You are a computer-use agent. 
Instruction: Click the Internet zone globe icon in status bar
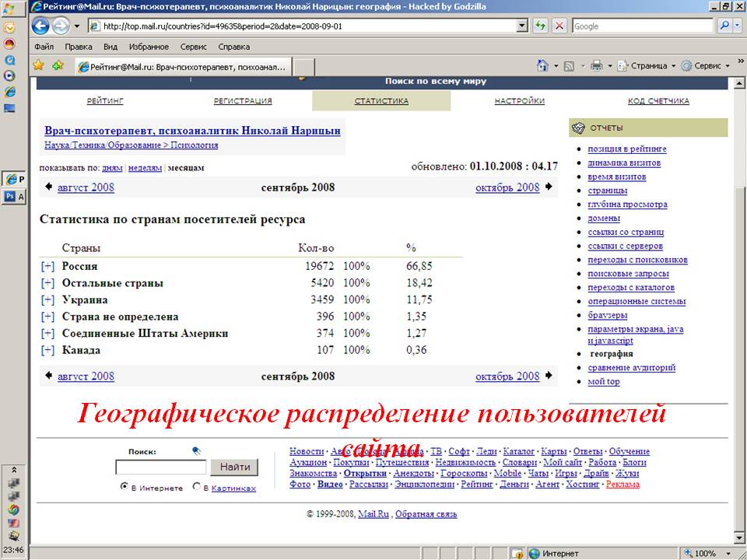tap(535, 553)
